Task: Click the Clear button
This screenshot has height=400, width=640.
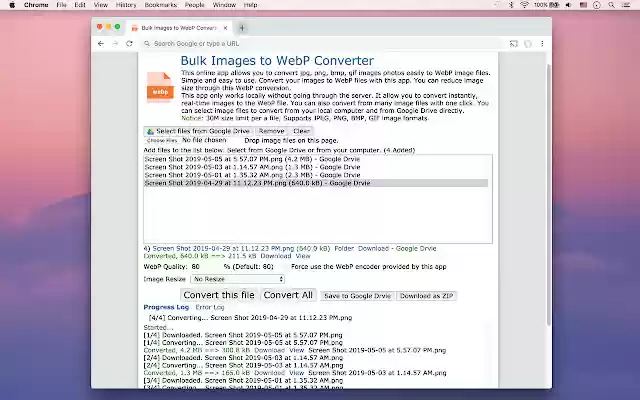Action: coord(301,131)
